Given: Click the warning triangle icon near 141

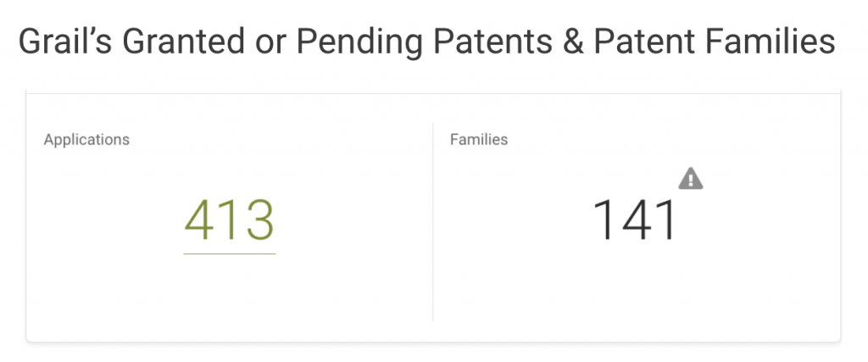Looking at the screenshot, I should tap(690, 178).
